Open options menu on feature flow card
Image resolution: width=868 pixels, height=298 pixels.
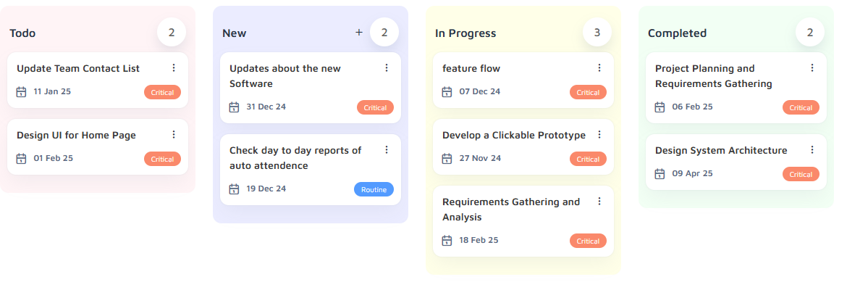pyautogui.click(x=599, y=67)
